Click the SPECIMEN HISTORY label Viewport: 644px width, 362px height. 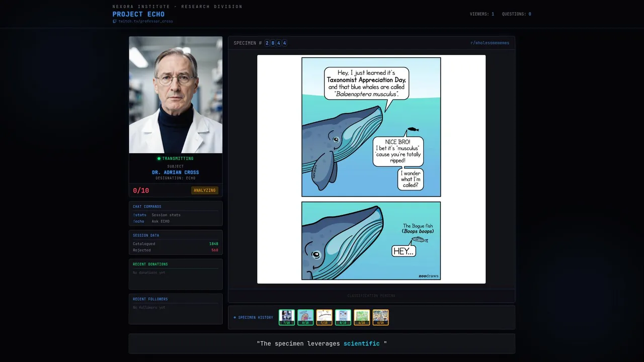tap(256, 318)
